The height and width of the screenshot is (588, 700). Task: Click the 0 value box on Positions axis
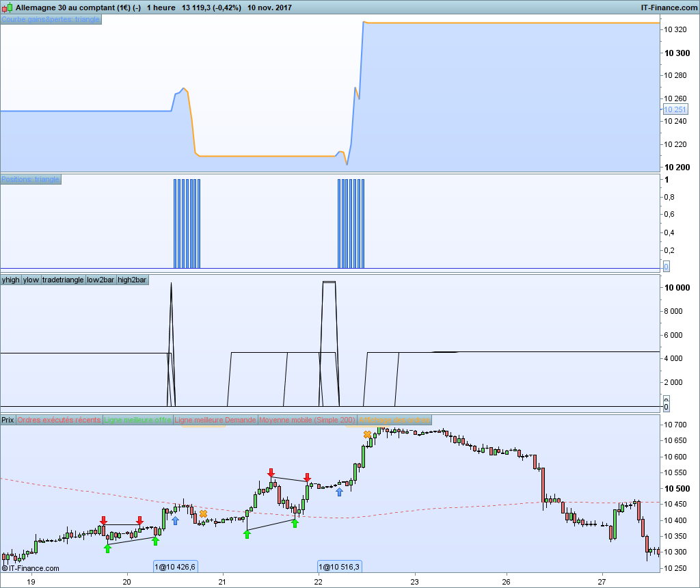click(x=666, y=267)
